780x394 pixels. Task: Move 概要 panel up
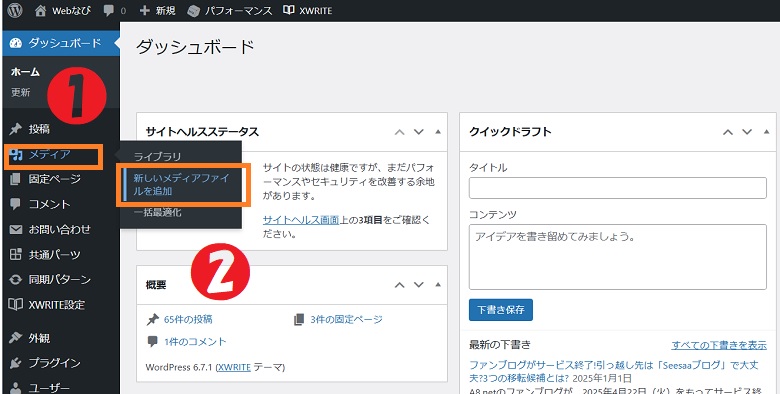click(x=399, y=285)
